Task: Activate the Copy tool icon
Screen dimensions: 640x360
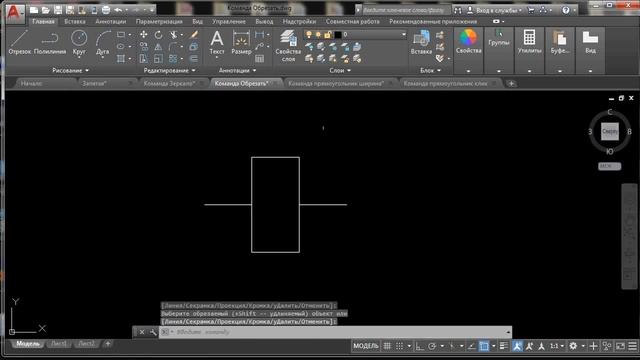Action: pos(144,47)
